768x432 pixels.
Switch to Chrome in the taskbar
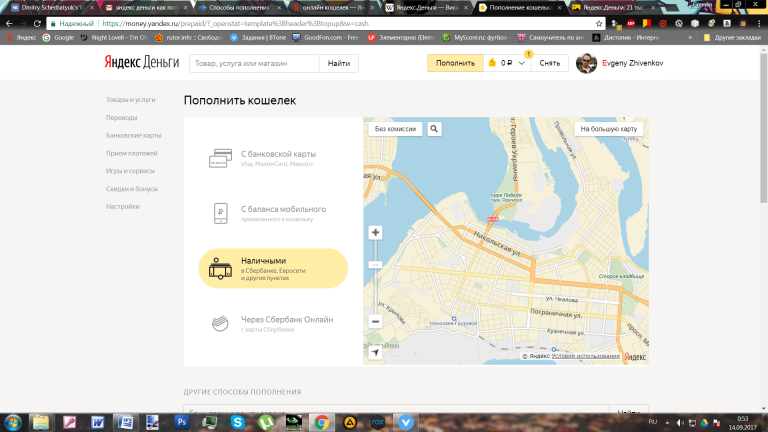point(322,422)
